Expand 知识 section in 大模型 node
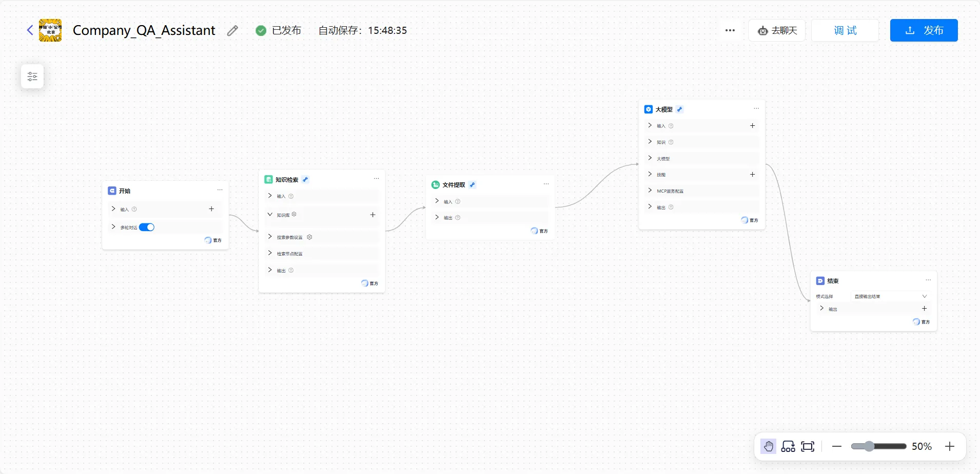The width and height of the screenshot is (980, 474). (650, 142)
